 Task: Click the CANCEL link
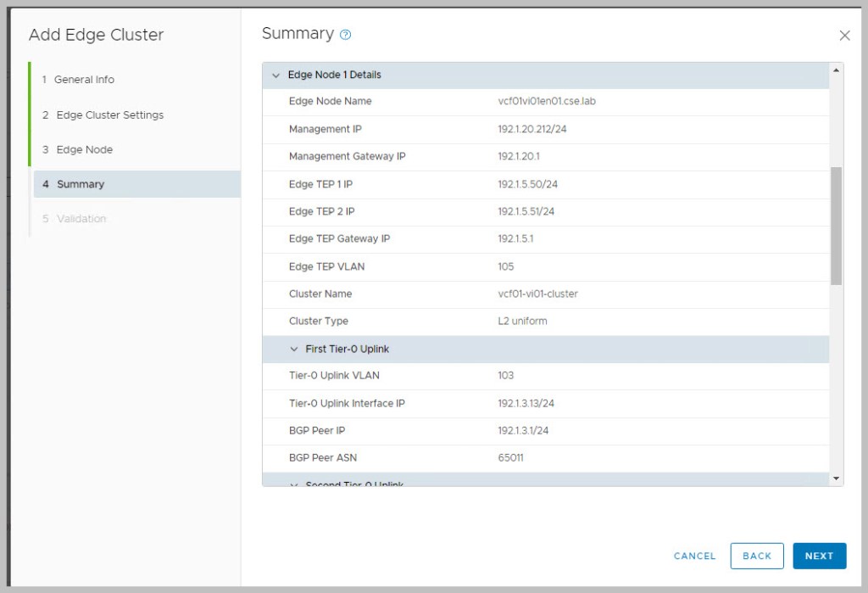click(694, 556)
